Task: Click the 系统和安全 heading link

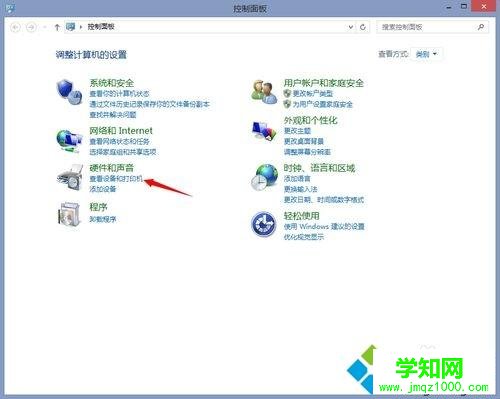Action: pos(112,83)
